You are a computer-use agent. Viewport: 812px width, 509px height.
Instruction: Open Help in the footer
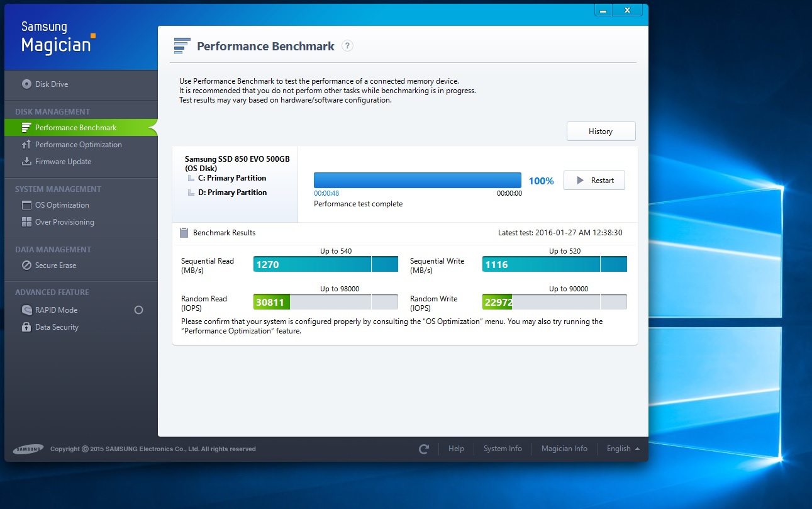[x=456, y=449]
